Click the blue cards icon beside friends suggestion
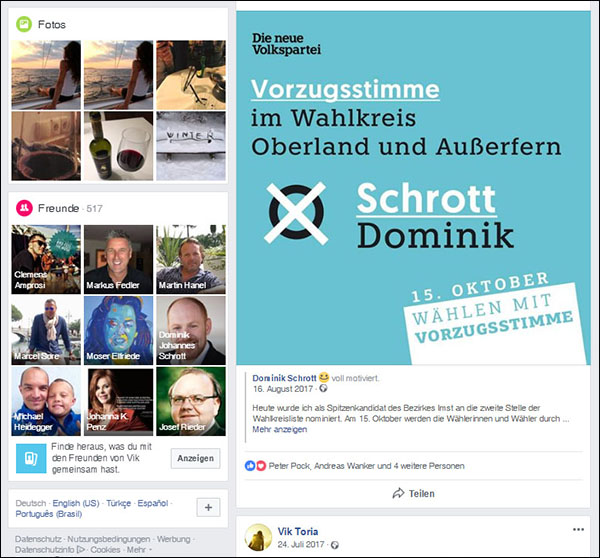 coord(31,458)
